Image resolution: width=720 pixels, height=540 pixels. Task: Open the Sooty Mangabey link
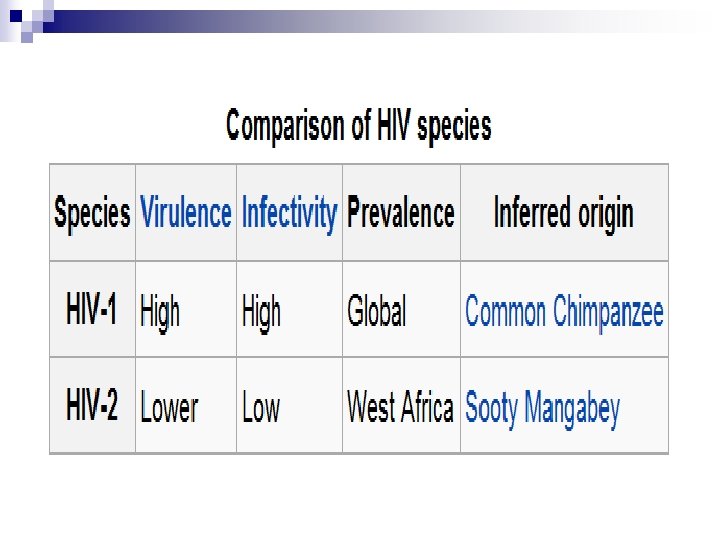pyautogui.click(x=542, y=408)
